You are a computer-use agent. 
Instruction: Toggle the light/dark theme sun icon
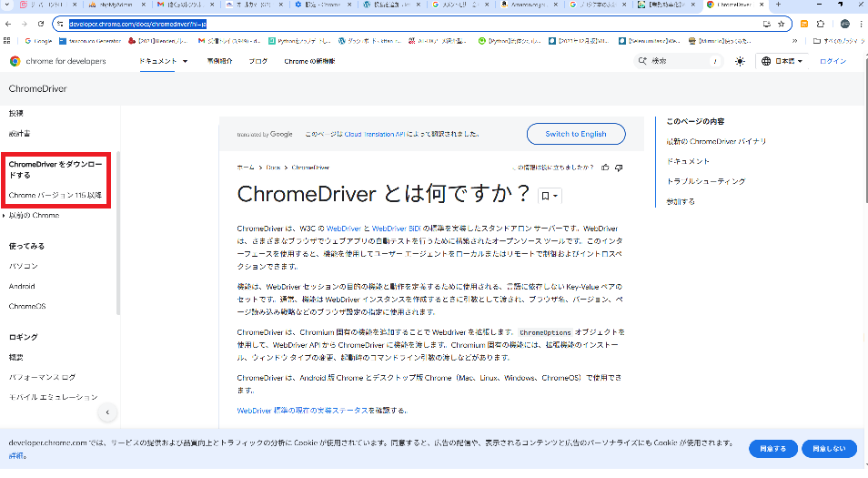[x=740, y=61]
